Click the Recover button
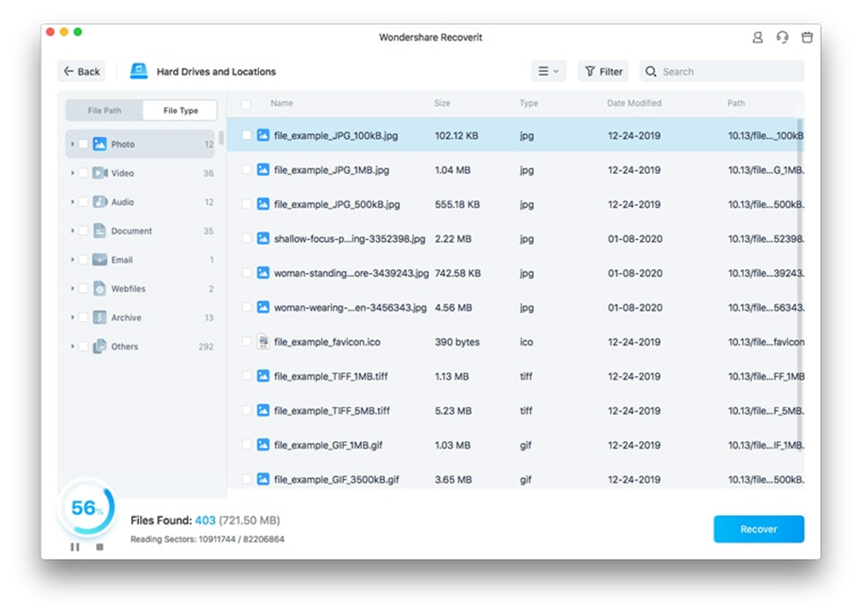This screenshot has width=861, height=616. 759,529
